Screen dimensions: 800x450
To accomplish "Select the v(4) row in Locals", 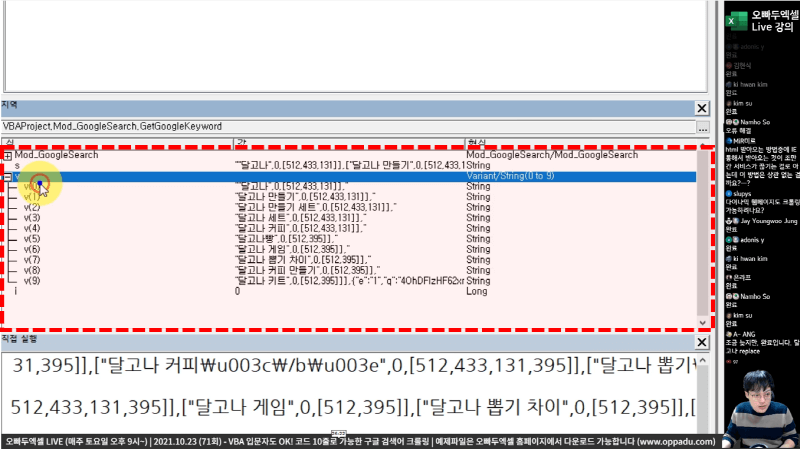I will point(349,228).
